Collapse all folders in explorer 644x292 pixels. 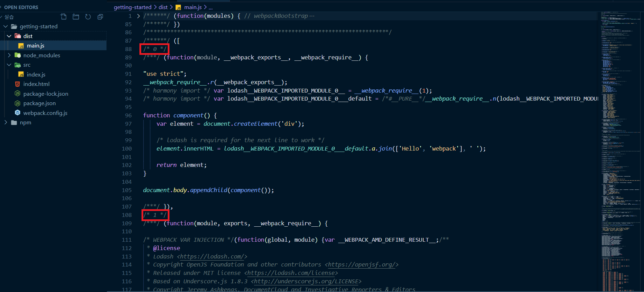point(100,17)
